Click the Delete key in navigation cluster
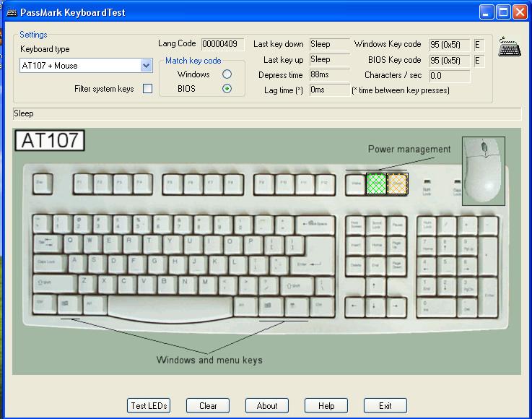 [x=355, y=266]
